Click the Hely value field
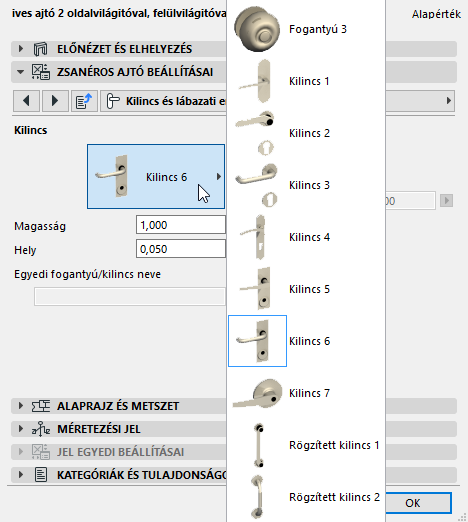Image resolution: width=468 pixels, height=522 pixels. click(x=181, y=249)
